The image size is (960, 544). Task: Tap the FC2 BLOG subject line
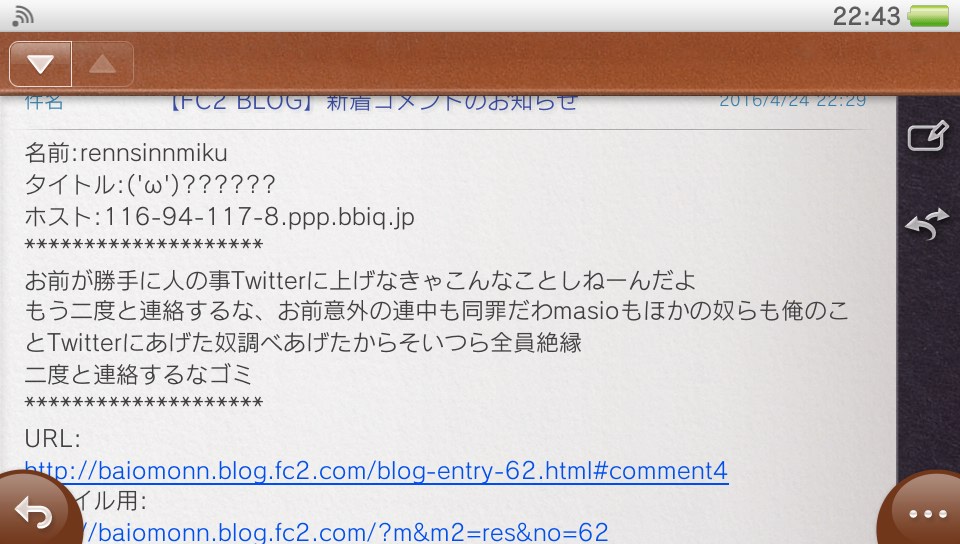[373, 103]
